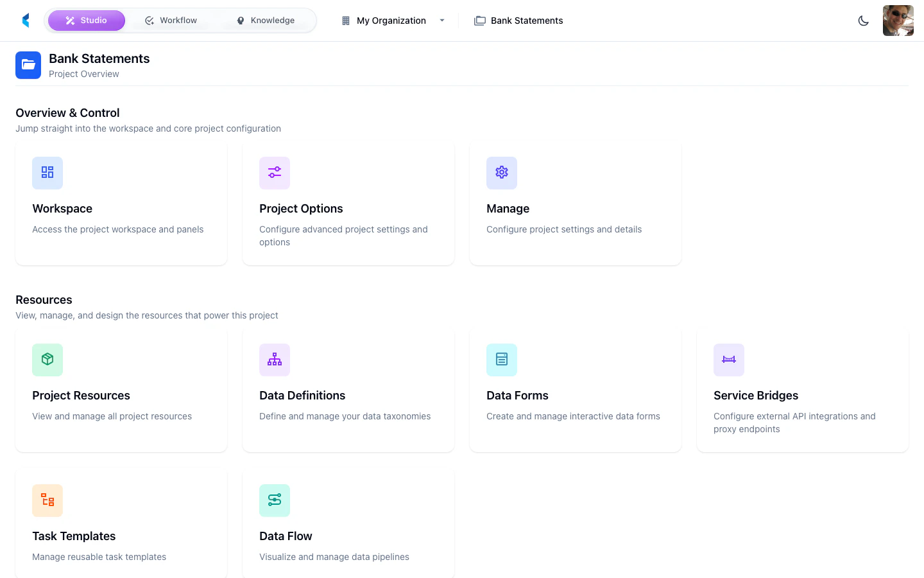The width and height of the screenshot is (924, 578).
Task: Click the app logo in the top left
Action: pyautogui.click(x=25, y=20)
